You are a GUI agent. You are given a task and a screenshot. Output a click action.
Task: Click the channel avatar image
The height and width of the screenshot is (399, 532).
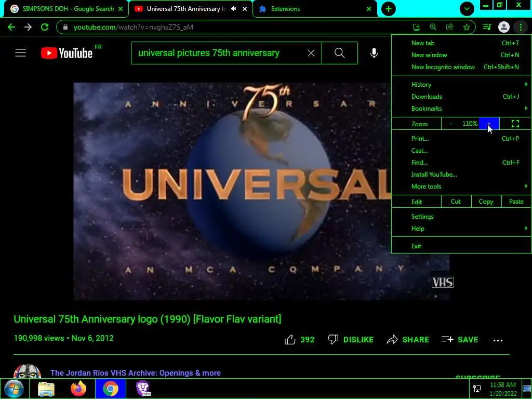(x=27, y=371)
